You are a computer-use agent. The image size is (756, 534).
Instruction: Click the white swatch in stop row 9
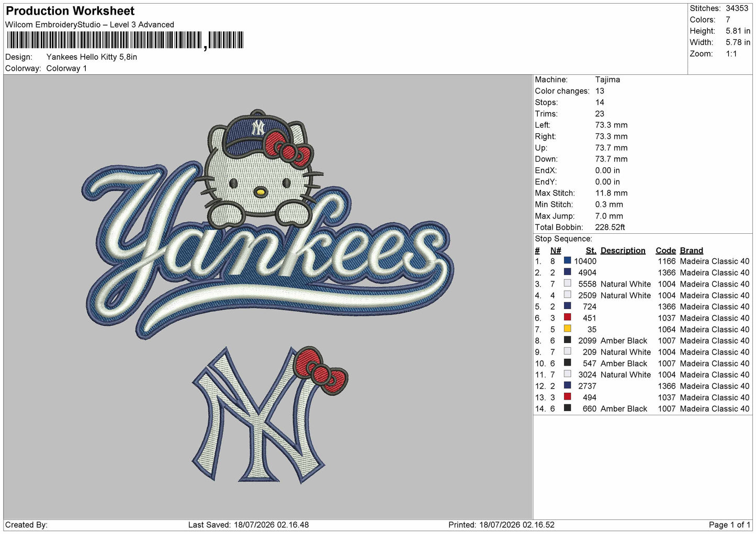pyautogui.click(x=567, y=351)
